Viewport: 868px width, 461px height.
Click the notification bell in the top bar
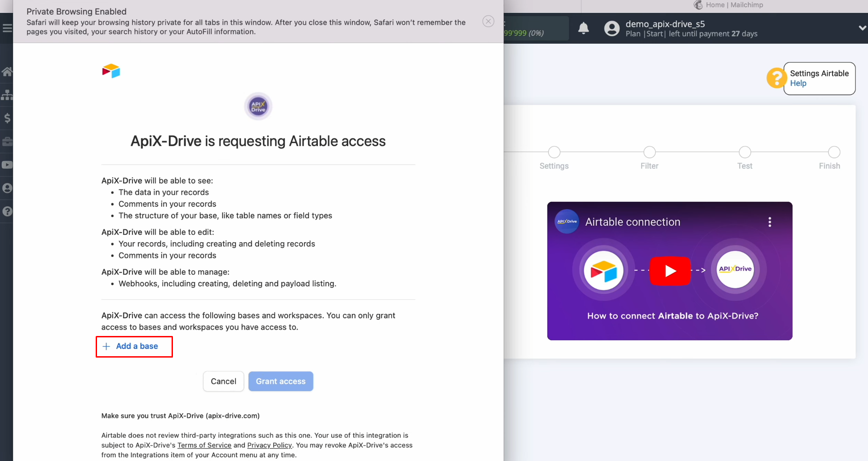583,28
